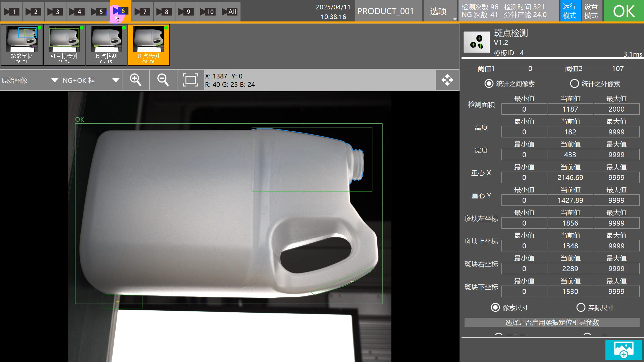Select the 轮廓定位 C6_T1 tool thumbnail

click(x=22, y=45)
